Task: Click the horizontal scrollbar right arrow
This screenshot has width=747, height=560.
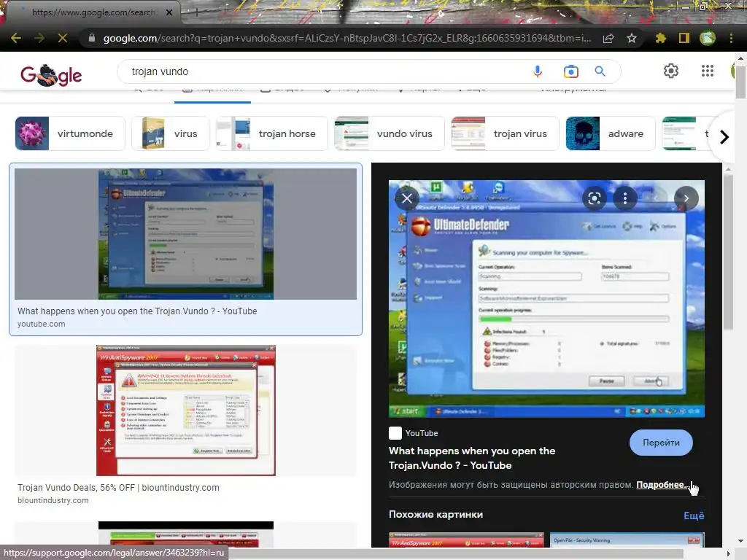Action: point(729,554)
